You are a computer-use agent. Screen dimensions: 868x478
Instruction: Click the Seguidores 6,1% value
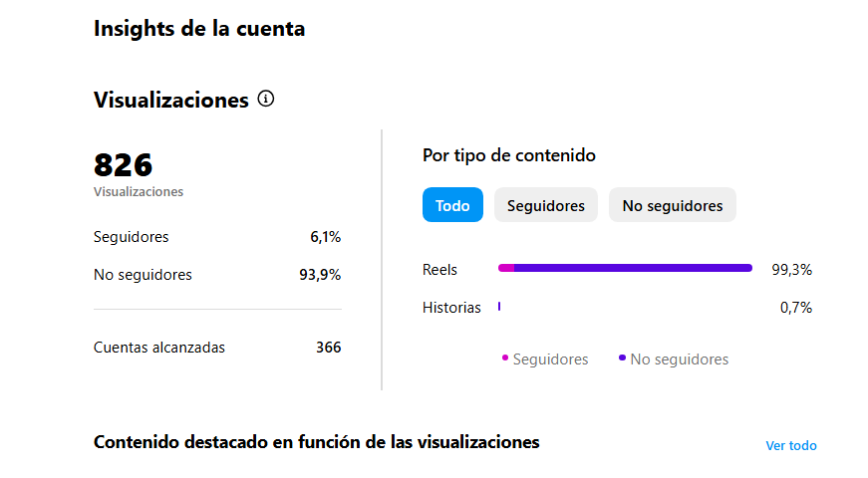325,237
